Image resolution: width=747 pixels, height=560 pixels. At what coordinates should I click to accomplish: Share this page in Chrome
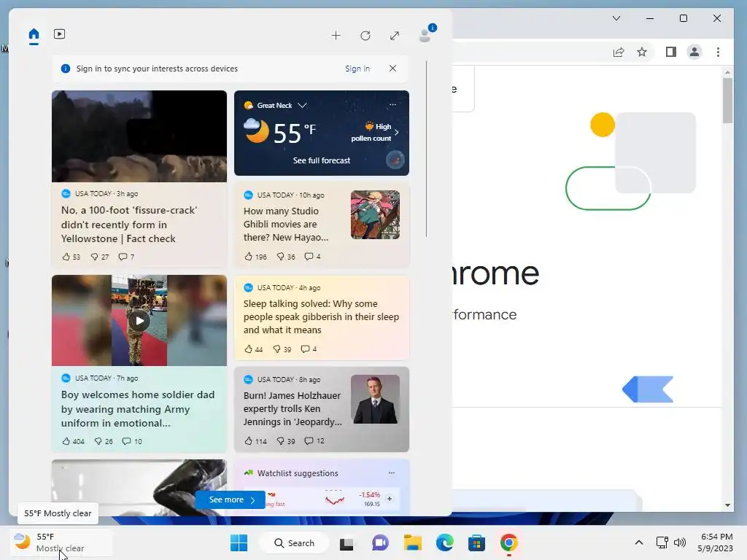(x=619, y=52)
